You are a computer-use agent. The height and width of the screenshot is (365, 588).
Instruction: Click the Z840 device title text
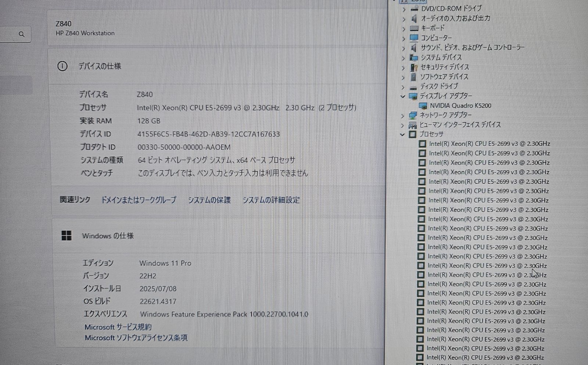pyautogui.click(x=64, y=24)
